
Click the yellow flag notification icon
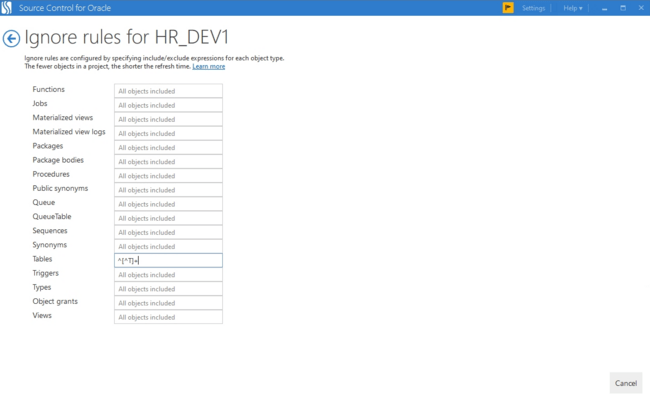pos(508,8)
